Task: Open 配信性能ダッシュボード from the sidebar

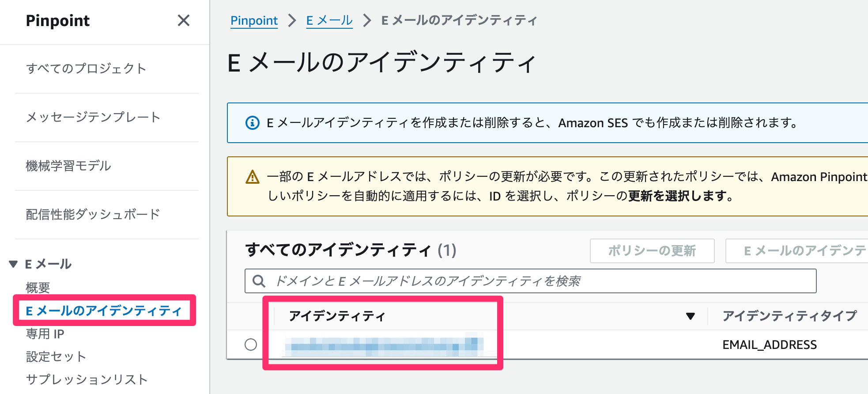Action: (93, 214)
